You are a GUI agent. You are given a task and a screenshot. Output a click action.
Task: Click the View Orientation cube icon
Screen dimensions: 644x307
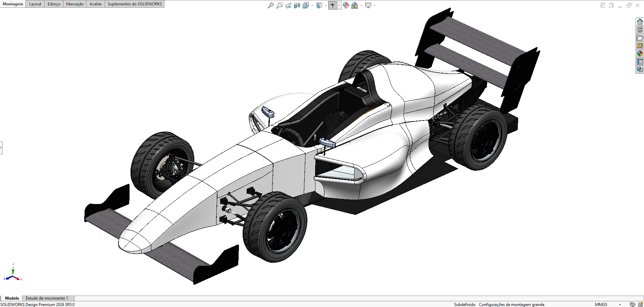[305, 5]
